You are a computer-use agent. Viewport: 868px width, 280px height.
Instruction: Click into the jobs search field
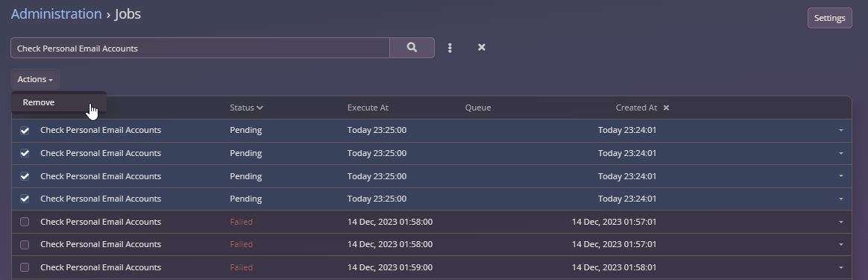coord(200,49)
